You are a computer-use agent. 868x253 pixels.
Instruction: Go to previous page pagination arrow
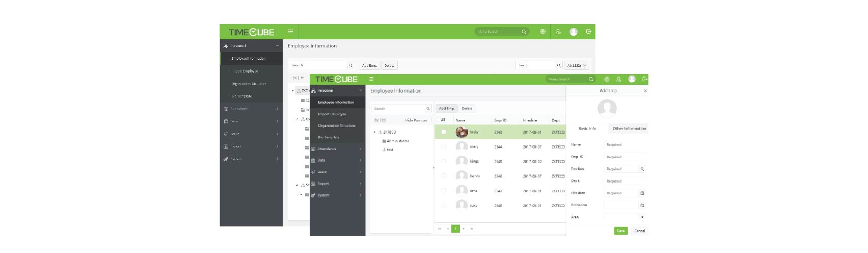pos(448,229)
